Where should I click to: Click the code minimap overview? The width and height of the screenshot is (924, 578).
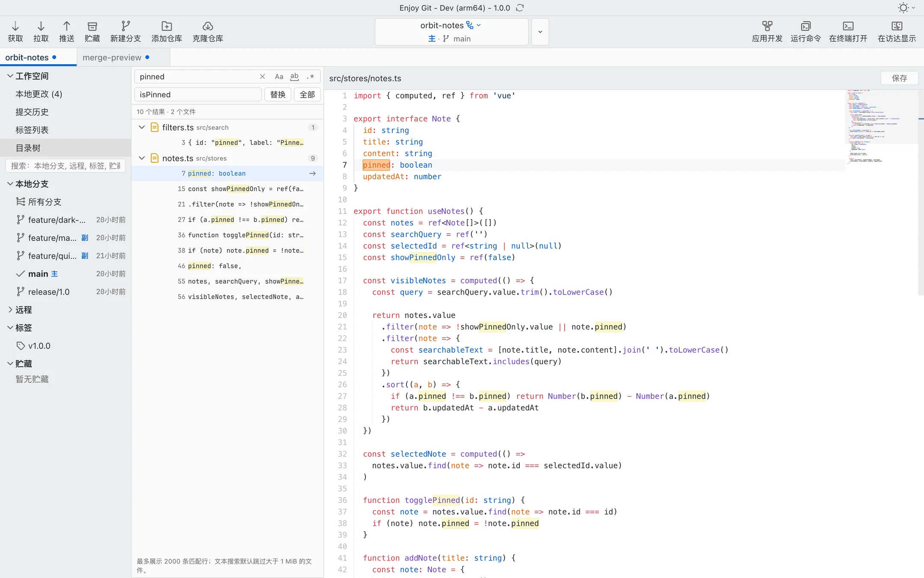click(x=882, y=126)
